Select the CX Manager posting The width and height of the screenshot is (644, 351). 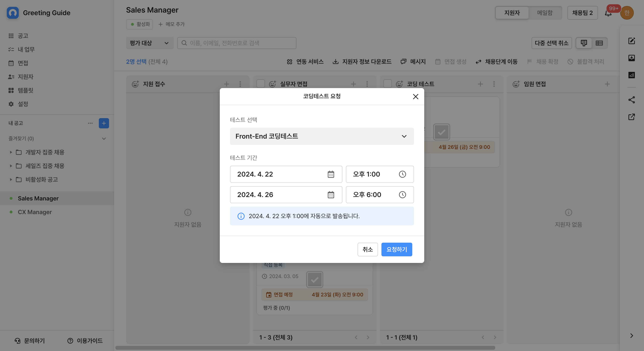(x=57, y=212)
